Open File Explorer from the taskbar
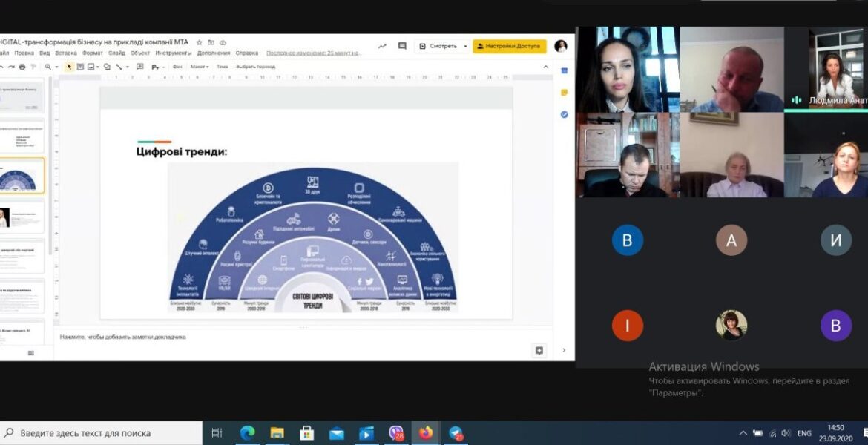 [x=277, y=433]
